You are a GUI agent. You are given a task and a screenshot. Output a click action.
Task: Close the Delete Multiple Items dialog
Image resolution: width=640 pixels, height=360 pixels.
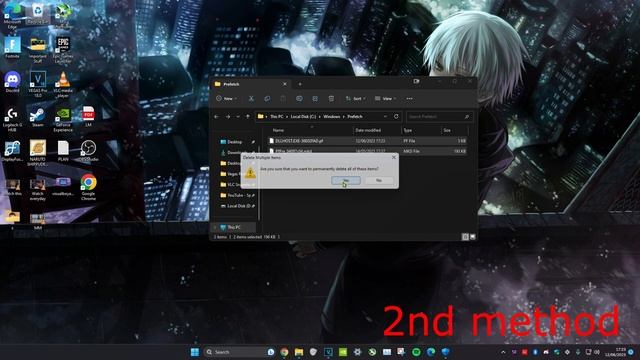pos(394,157)
